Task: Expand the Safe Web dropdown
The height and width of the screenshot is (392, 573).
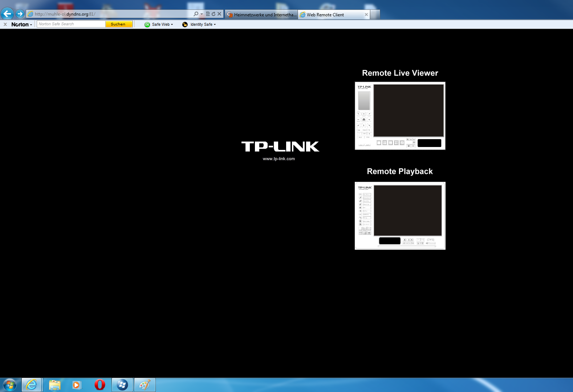Action: point(172,25)
